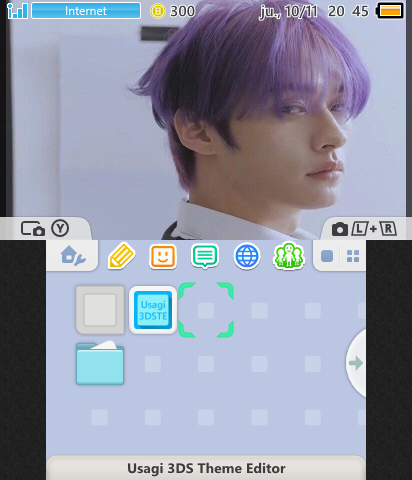The image size is (412, 480).
Task: Click the signal strength indicator
Action: click(17, 11)
